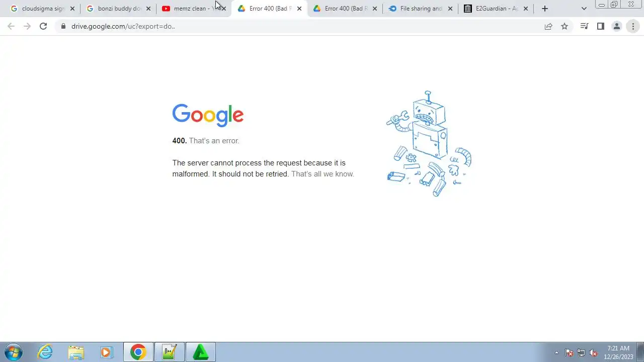The image size is (644, 362).
Task: View site information via lock icon
Action: click(63, 26)
